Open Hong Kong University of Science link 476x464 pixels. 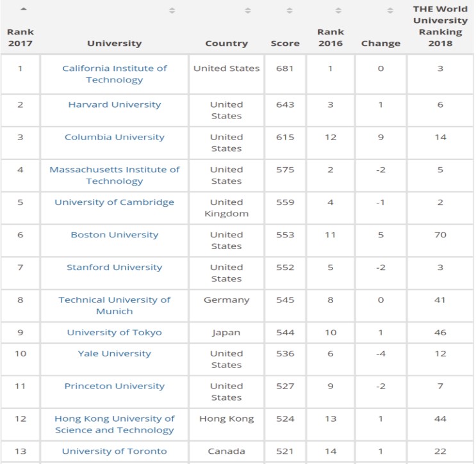point(115,424)
